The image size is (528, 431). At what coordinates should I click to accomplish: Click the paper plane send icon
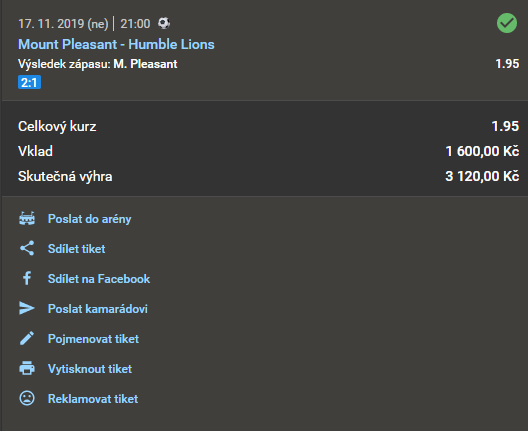[x=27, y=308]
